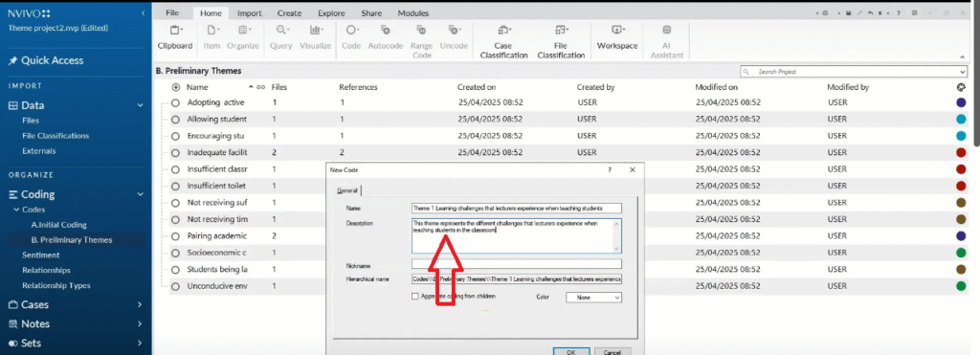980x355 pixels.
Task: Expand the Search Project dropdown arrow
Action: tap(963, 72)
